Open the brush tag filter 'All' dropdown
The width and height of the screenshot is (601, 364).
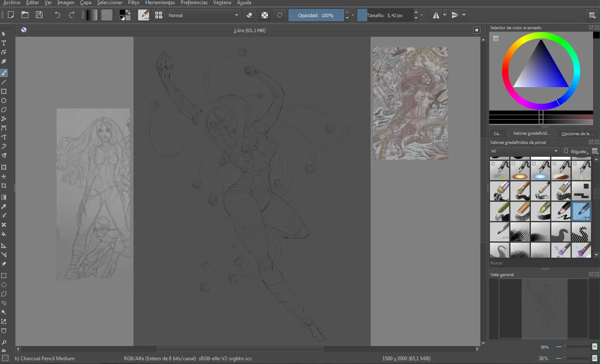click(524, 151)
